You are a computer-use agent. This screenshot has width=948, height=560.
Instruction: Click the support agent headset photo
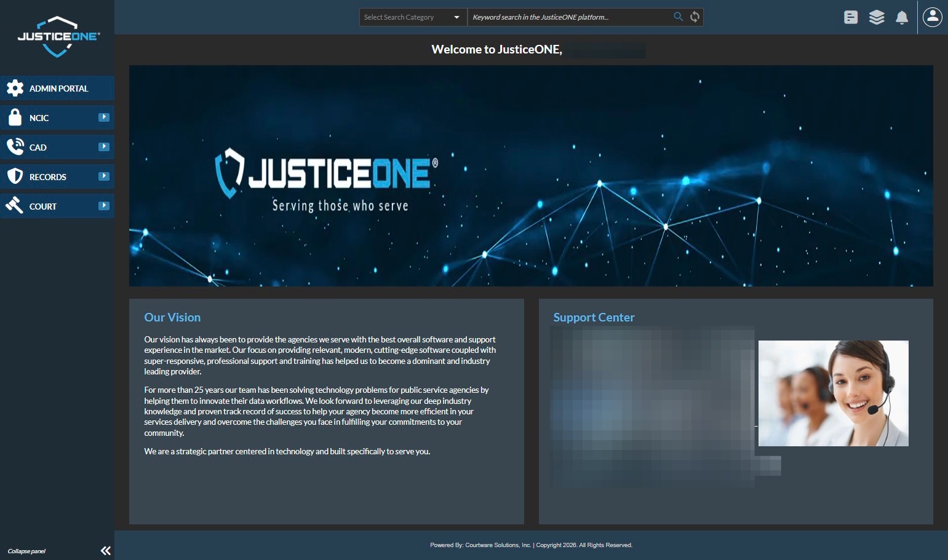click(834, 393)
